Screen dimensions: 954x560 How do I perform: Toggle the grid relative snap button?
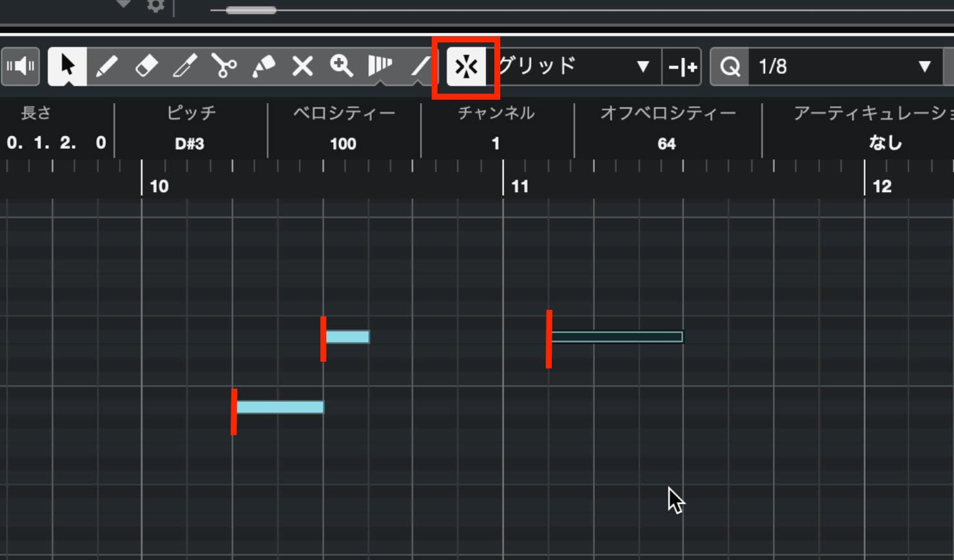pyautogui.click(x=682, y=66)
